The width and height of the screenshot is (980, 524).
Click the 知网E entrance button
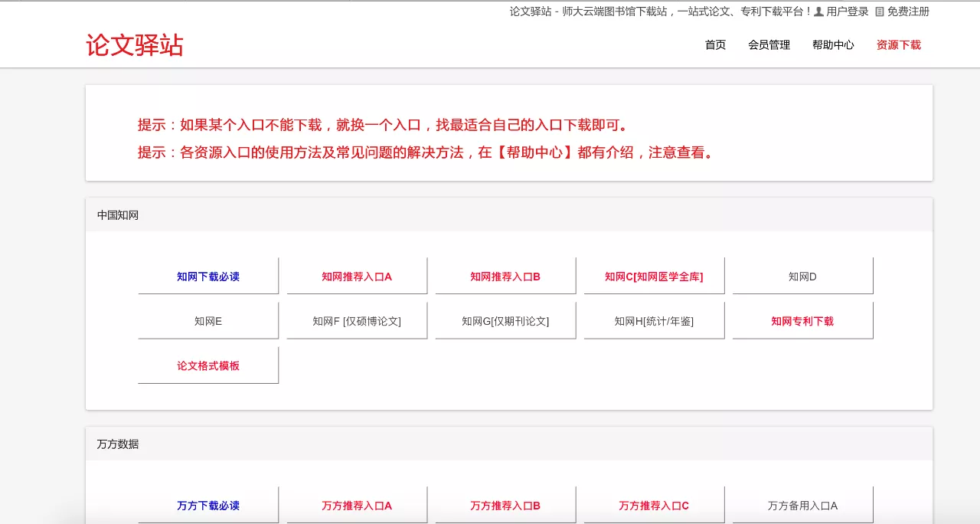208,320
